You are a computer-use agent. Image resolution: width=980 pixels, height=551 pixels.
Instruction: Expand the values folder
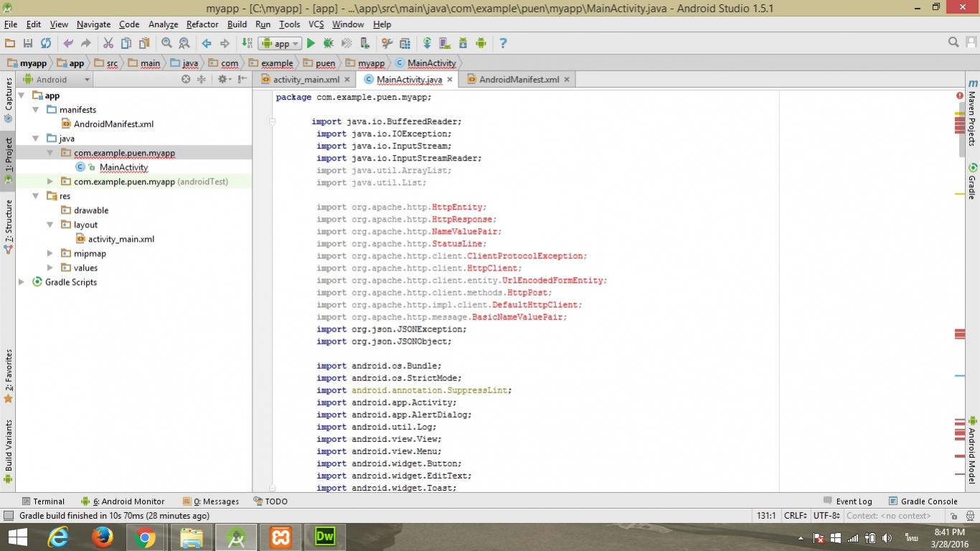50,268
